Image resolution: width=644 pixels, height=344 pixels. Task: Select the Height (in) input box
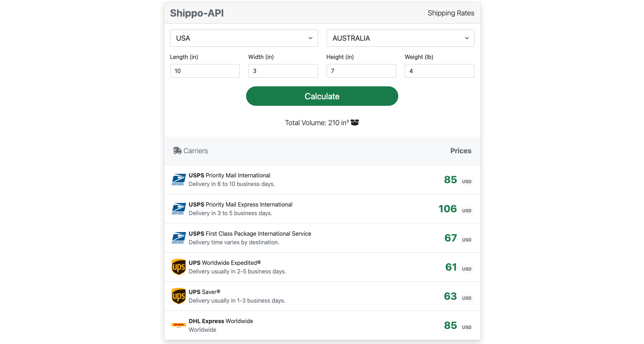(x=361, y=71)
